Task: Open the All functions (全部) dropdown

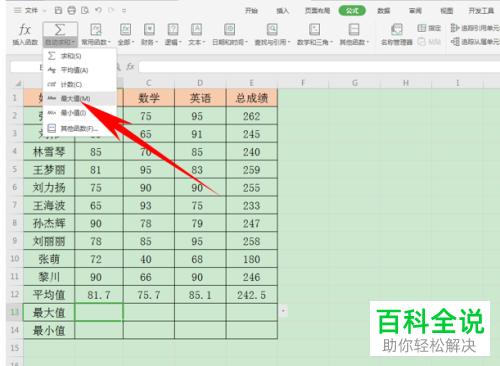Action: (126, 42)
